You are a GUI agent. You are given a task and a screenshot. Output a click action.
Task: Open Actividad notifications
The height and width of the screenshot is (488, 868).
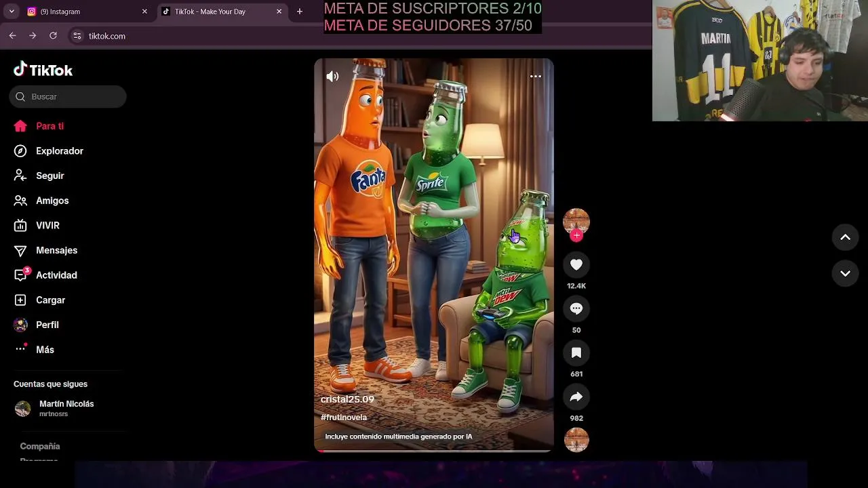point(45,275)
